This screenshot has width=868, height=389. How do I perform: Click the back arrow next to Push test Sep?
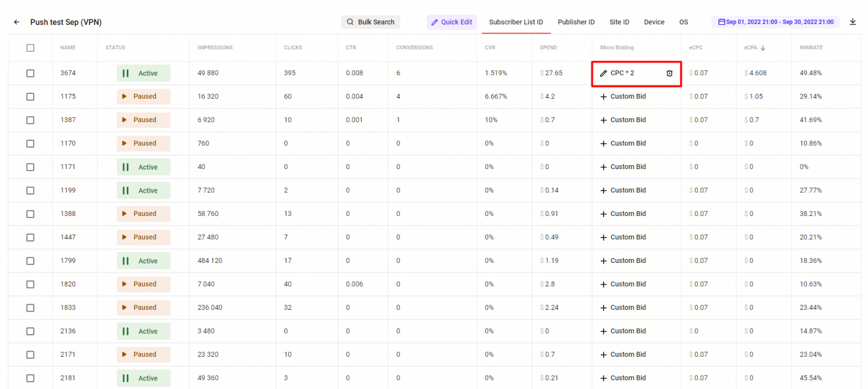16,22
